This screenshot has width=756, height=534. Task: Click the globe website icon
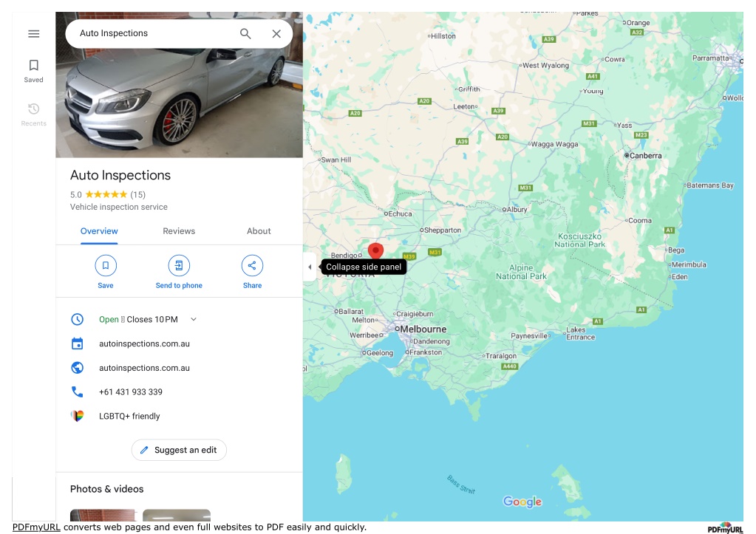[x=77, y=368]
